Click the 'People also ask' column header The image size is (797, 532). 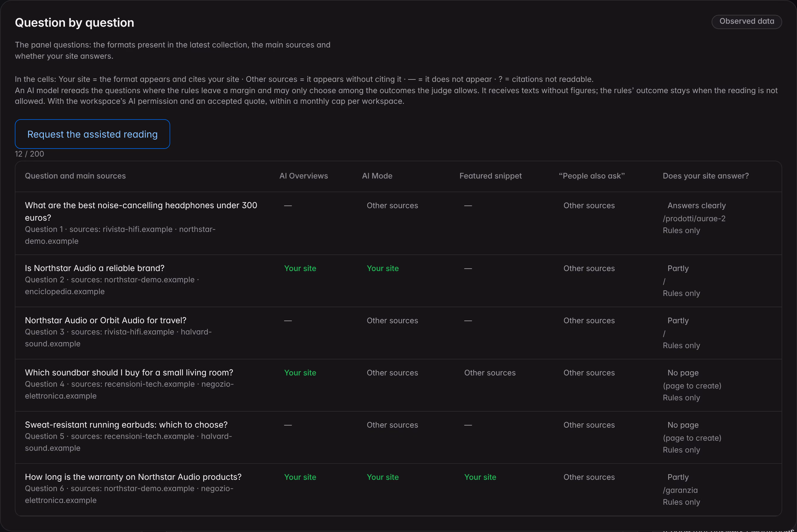tap(592, 176)
